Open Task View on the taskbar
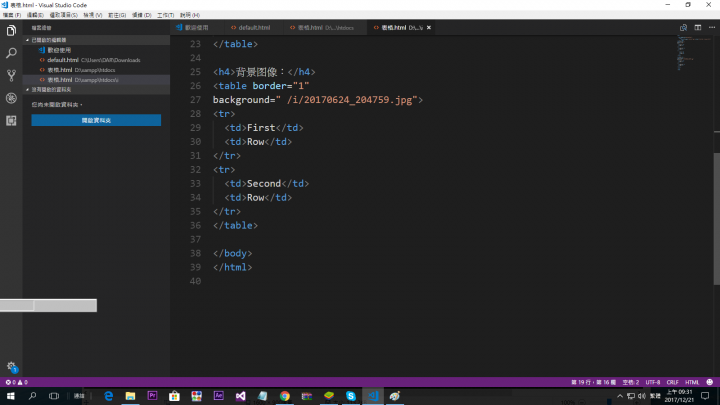Screen dimensions: 720x405 54,396
